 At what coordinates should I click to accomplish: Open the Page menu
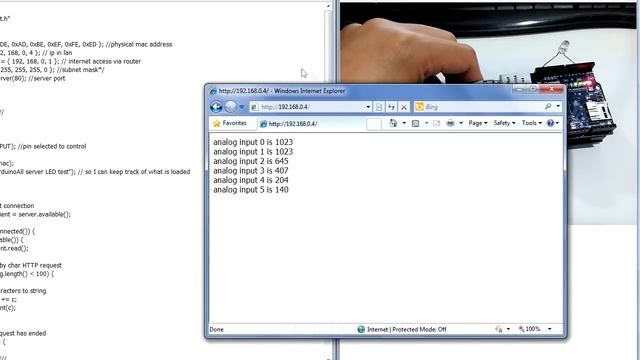coord(478,123)
